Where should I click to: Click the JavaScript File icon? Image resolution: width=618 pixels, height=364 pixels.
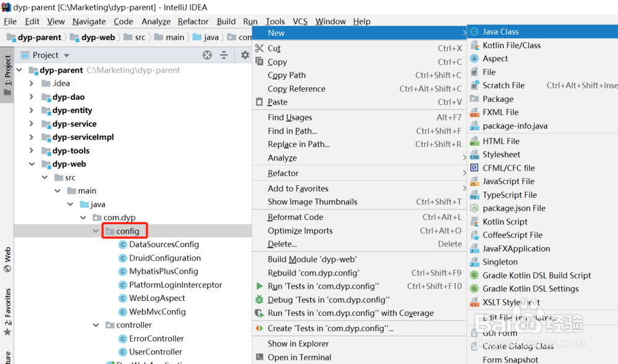475,181
